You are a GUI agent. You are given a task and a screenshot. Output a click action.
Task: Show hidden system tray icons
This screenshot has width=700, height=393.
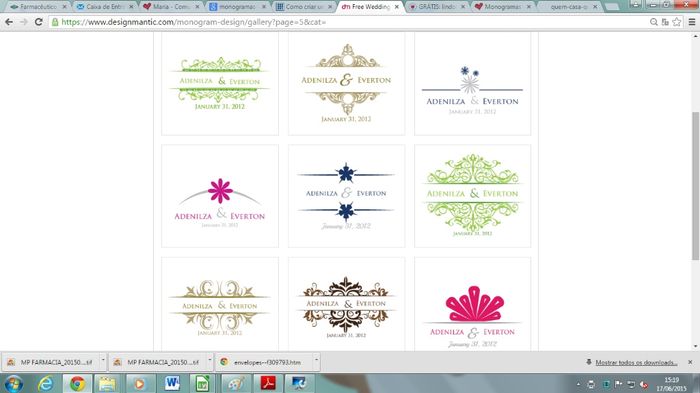point(579,384)
